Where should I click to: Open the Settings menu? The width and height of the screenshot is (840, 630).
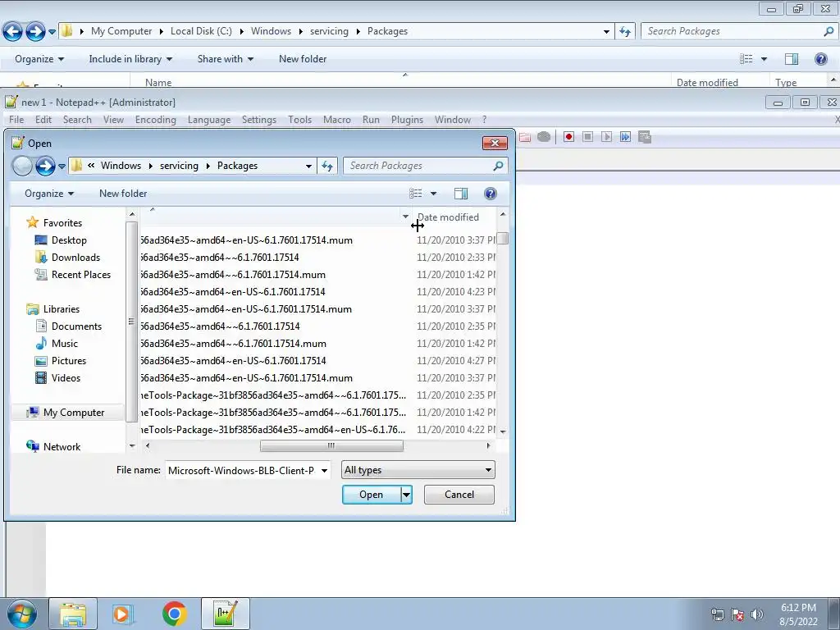(x=258, y=120)
